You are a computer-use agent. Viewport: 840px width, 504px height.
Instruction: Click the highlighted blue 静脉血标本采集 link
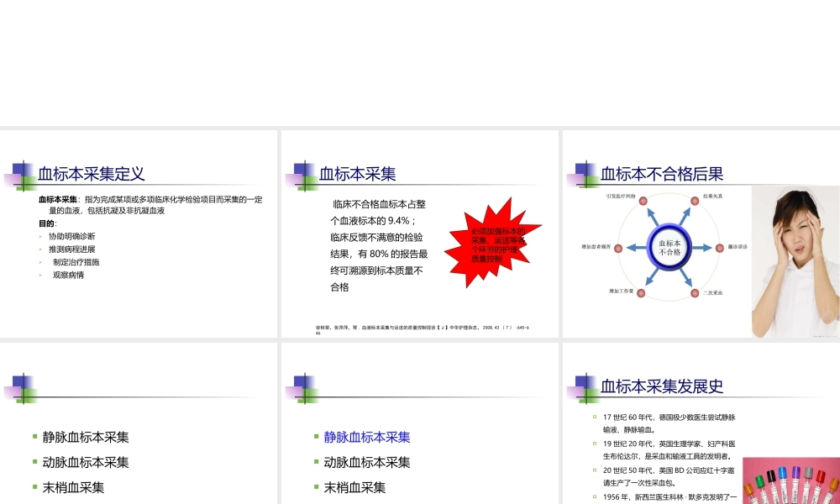(x=365, y=436)
